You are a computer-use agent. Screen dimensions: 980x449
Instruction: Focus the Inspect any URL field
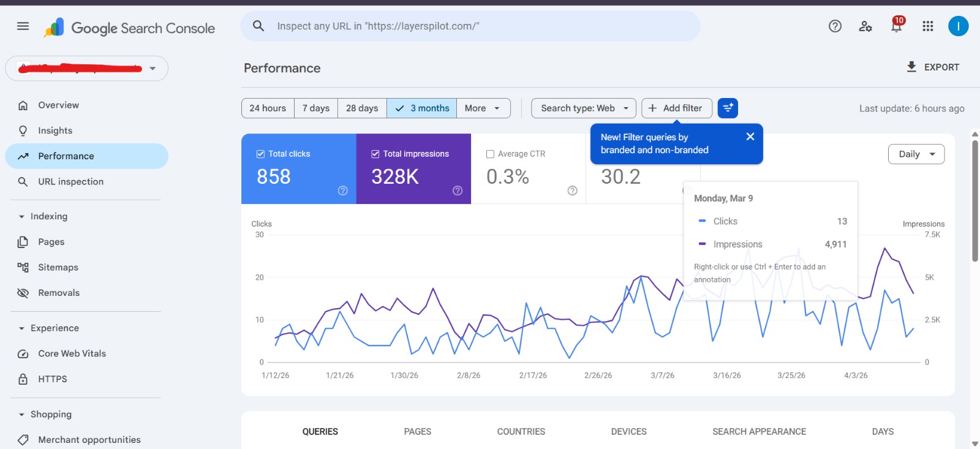pyautogui.click(x=470, y=26)
